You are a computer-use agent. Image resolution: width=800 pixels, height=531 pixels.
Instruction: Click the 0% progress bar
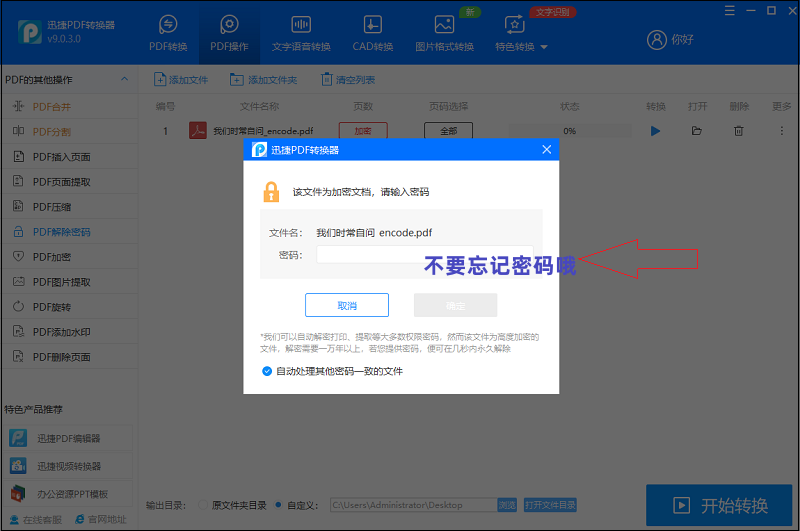coord(569,131)
